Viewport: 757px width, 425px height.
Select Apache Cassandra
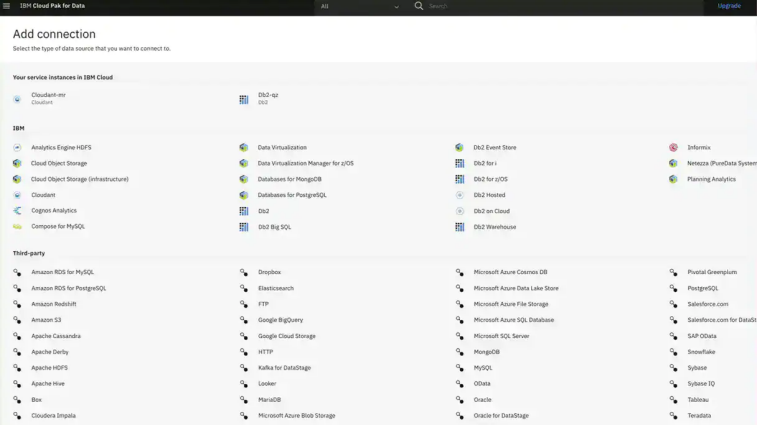56,336
